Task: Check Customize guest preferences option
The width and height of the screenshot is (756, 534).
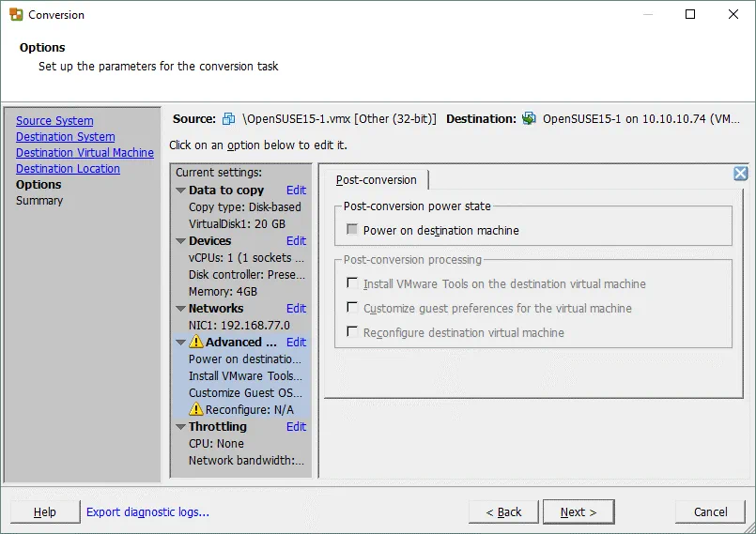Action: pyautogui.click(x=352, y=308)
